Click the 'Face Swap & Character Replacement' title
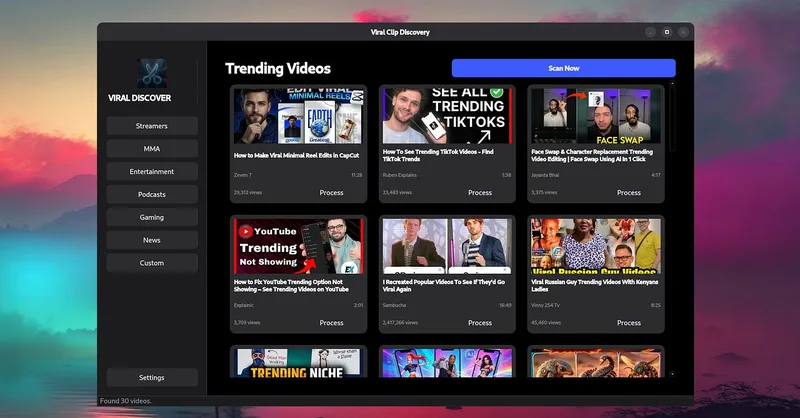 click(592, 155)
